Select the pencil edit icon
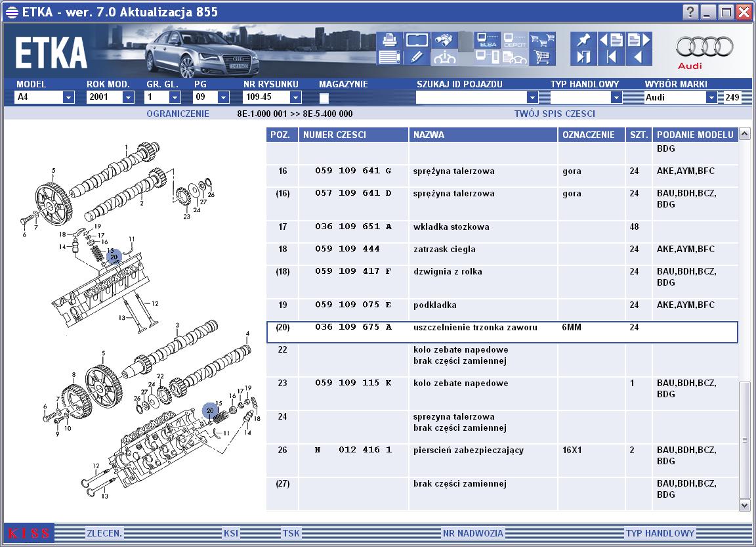 pos(416,57)
